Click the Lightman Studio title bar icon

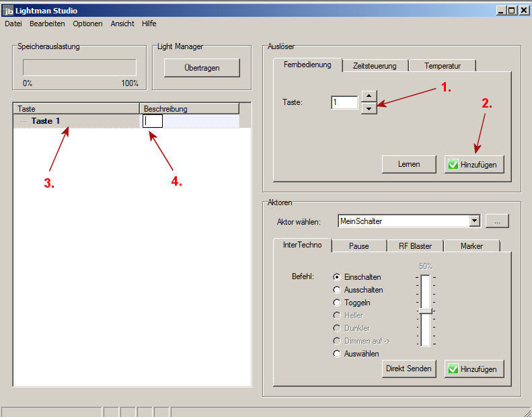(x=9, y=11)
